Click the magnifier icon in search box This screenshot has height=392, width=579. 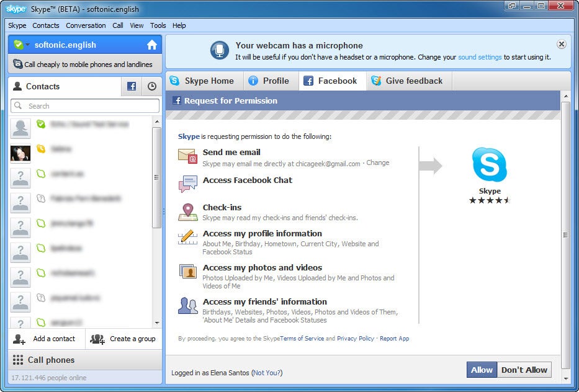click(18, 105)
